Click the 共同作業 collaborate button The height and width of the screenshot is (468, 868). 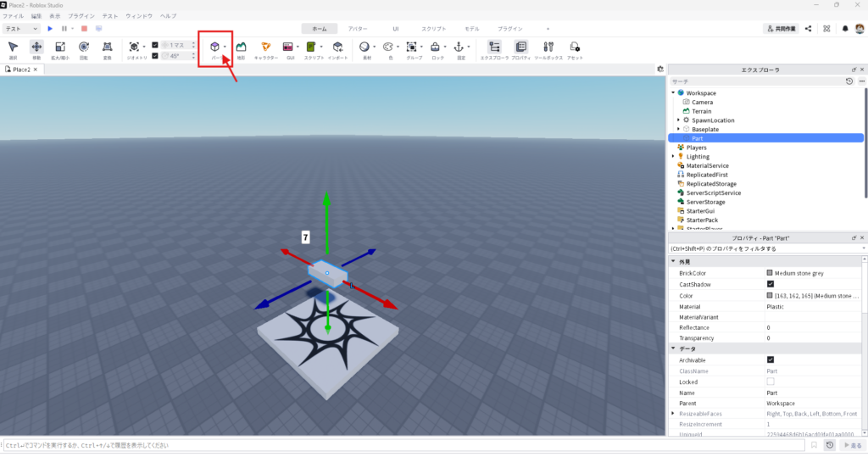click(781, 29)
